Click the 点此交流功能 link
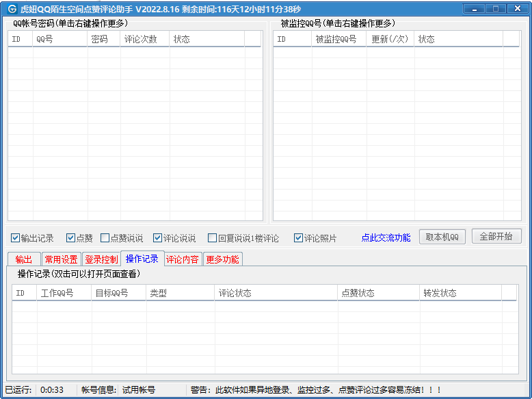This screenshot has height=399, width=532. tap(386, 237)
